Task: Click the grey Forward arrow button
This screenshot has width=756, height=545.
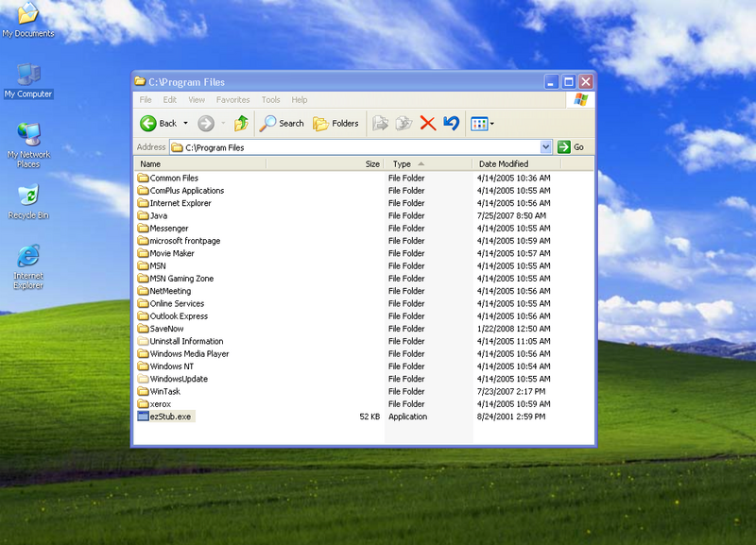Action: [206, 124]
